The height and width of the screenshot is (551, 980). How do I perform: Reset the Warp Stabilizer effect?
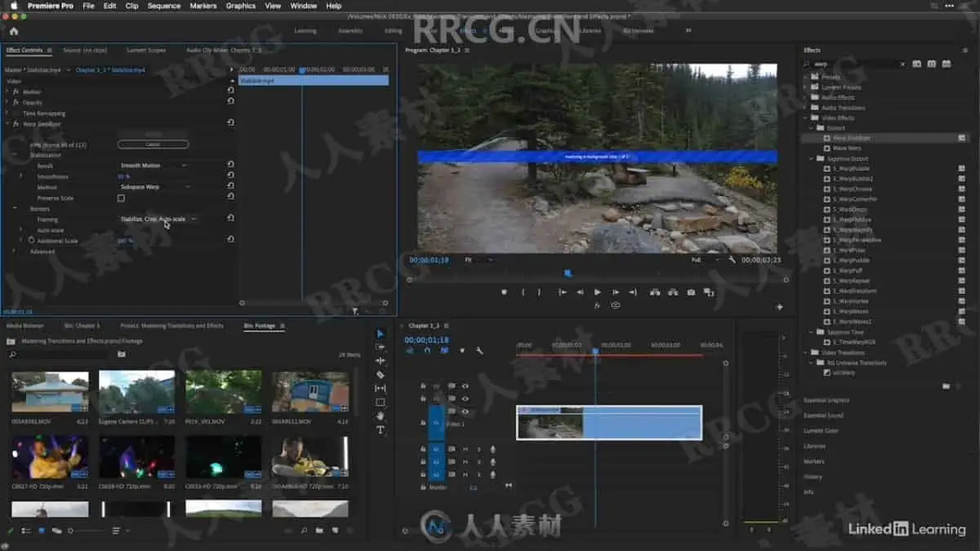pyautogui.click(x=230, y=123)
